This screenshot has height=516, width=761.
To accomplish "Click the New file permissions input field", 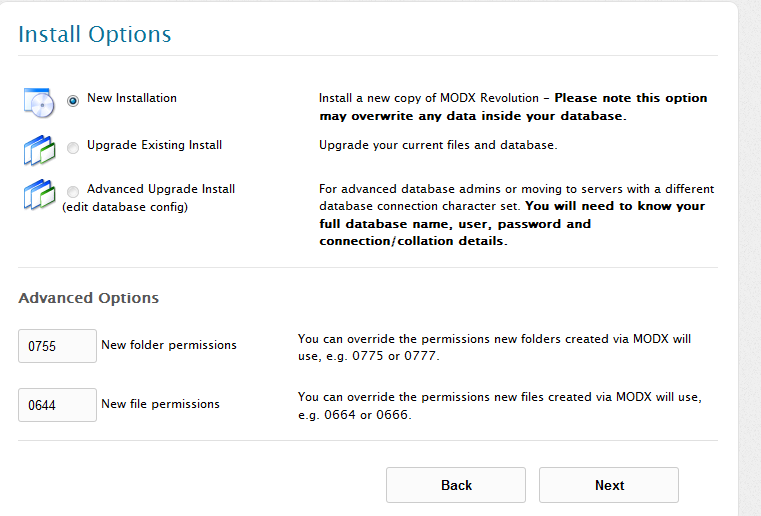I will tap(57, 405).
